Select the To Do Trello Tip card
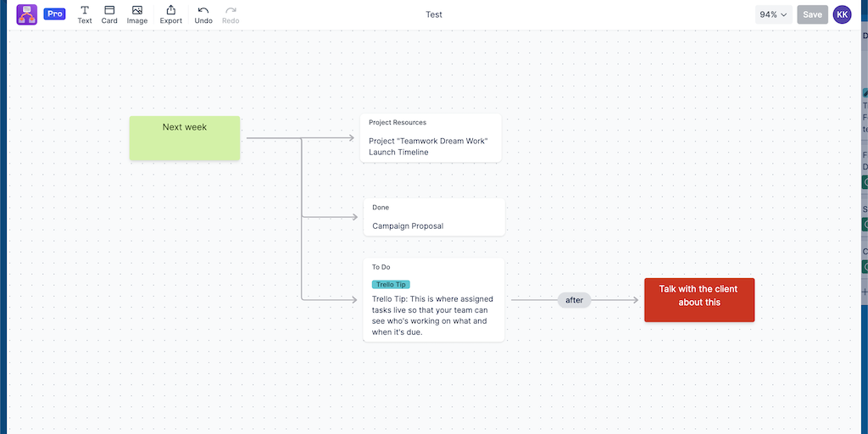The image size is (868, 434). 434,314
